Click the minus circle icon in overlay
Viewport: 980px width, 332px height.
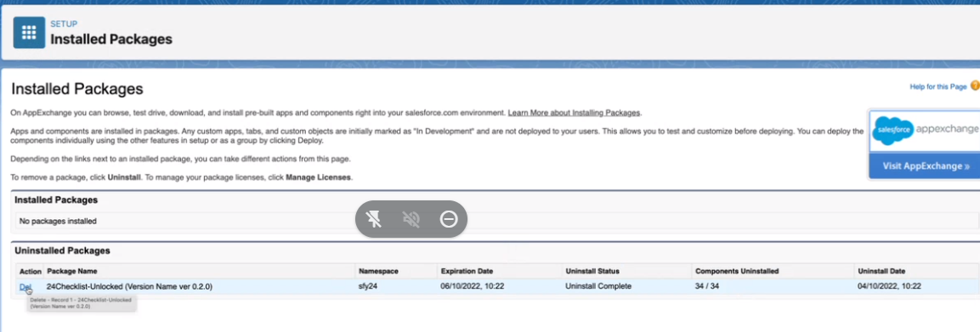[449, 219]
